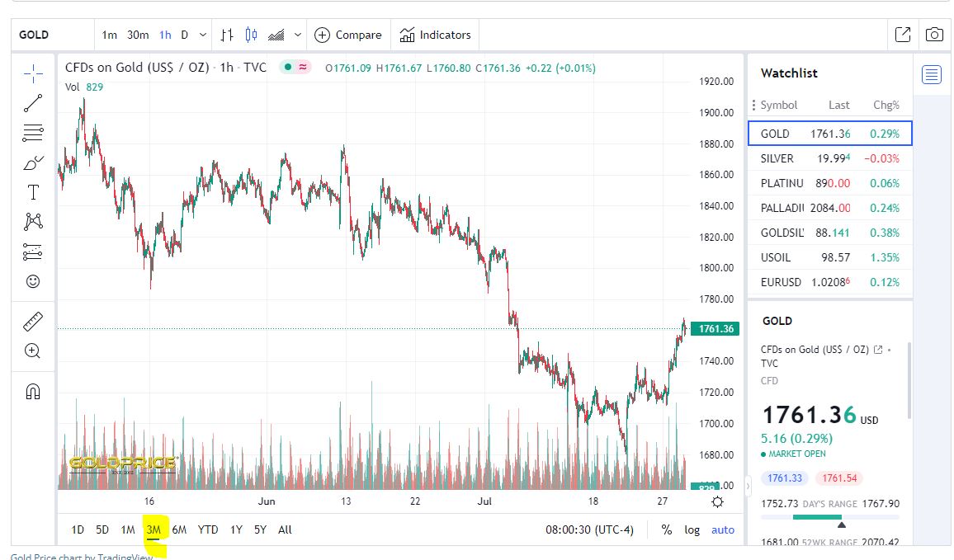Viewport: 954px width, 560px height.
Task: Sort watchlist by Chg% column
Action: tap(886, 105)
